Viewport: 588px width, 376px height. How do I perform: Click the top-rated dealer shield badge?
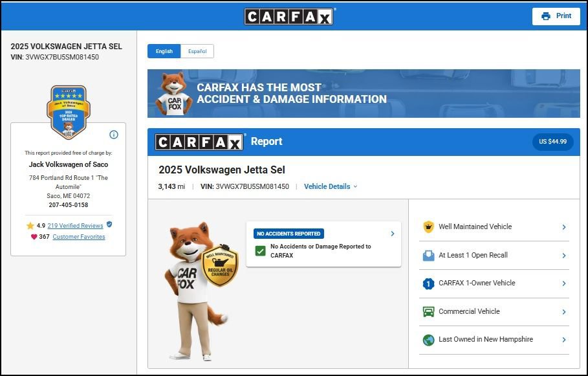(69, 112)
